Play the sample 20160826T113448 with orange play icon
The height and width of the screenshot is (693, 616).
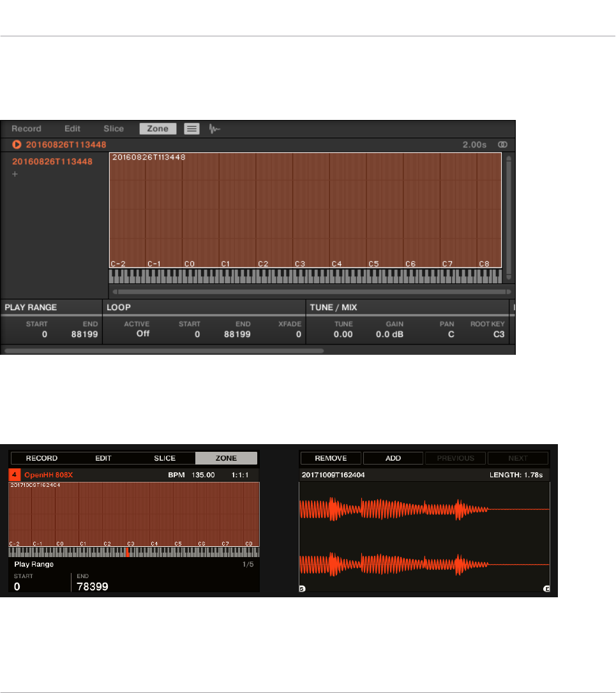[x=17, y=144]
